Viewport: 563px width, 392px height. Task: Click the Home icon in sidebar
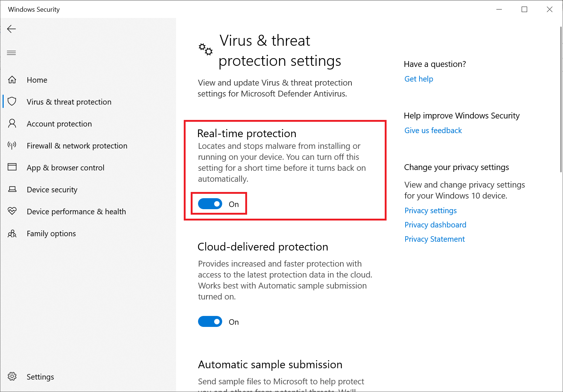(12, 80)
